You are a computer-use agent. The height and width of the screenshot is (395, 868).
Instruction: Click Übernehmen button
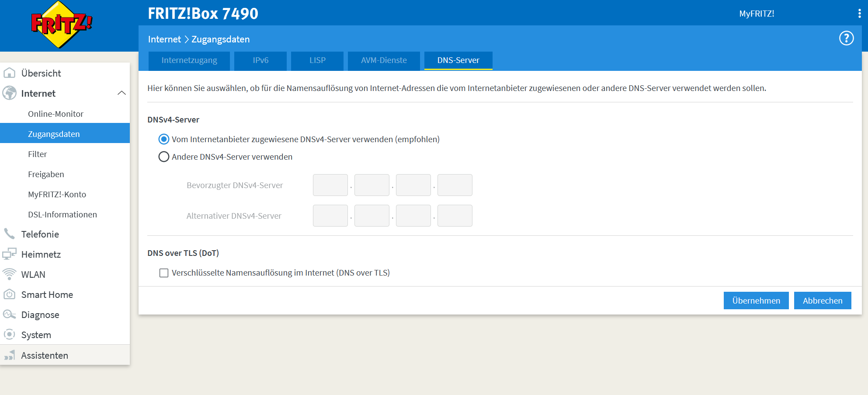coord(756,301)
